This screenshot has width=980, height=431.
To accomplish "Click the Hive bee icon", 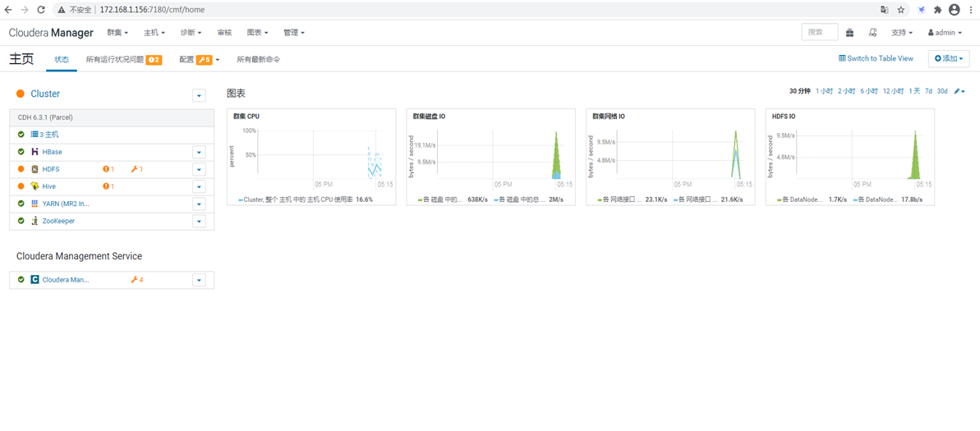I will click(35, 186).
